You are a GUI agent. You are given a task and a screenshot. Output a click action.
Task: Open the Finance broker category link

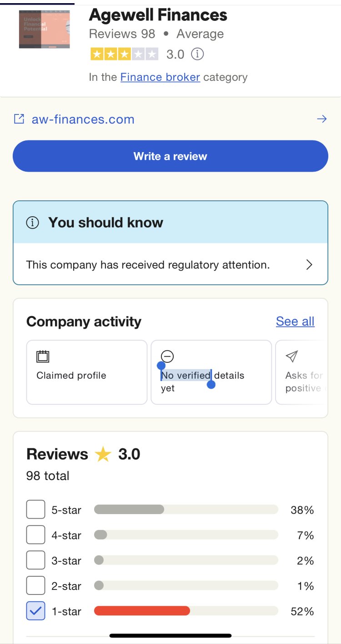pyautogui.click(x=160, y=77)
